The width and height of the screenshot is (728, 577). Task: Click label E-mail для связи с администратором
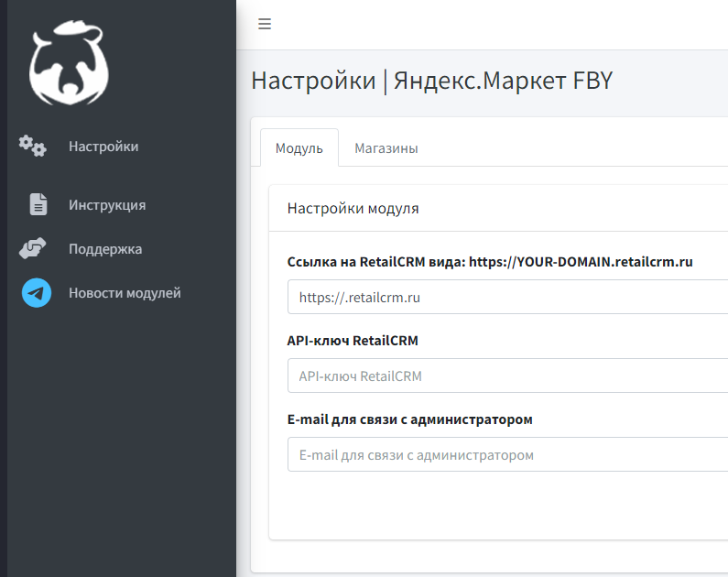point(410,419)
